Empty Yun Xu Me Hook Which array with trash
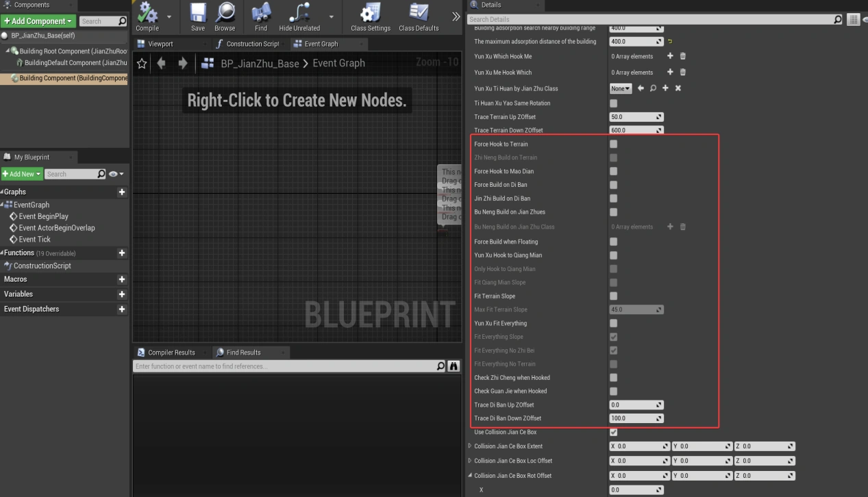Screen dimensions: 868x497 pyautogui.click(x=682, y=72)
